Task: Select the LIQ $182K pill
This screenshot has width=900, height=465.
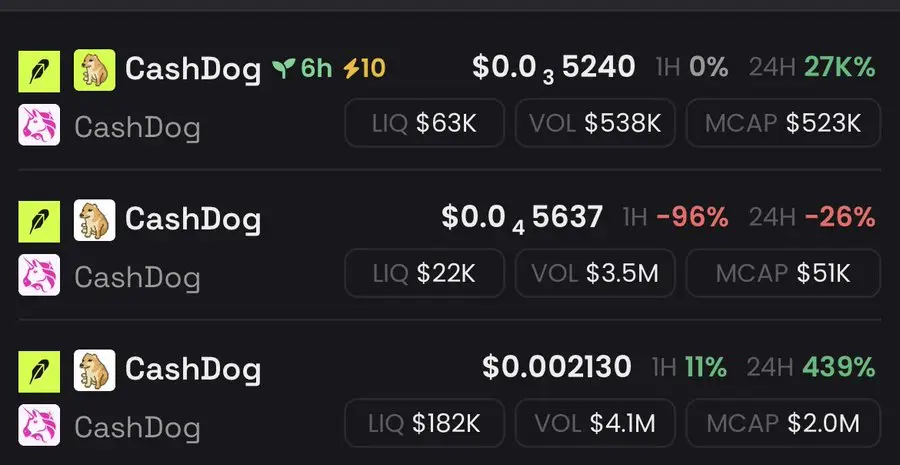Action: click(425, 424)
